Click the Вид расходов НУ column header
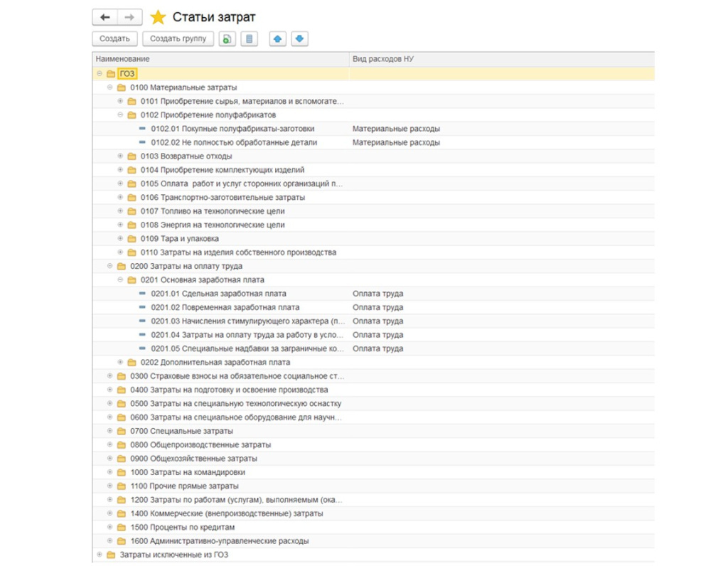The height and width of the screenshot is (566, 728). 502,59
